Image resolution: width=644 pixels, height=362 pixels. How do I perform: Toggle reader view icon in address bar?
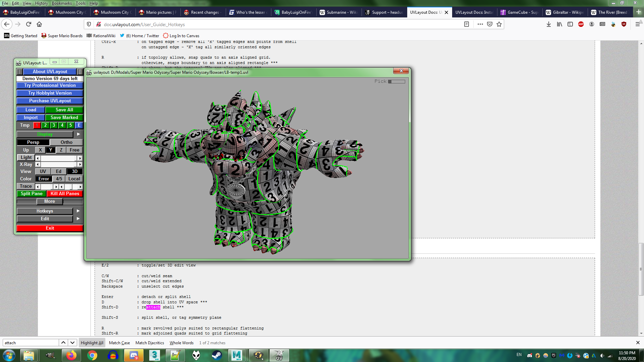467,24
